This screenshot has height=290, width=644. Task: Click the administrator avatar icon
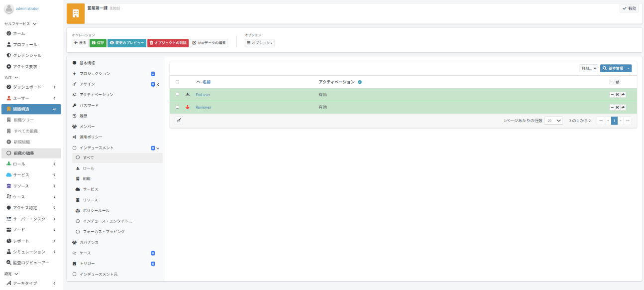9,8
